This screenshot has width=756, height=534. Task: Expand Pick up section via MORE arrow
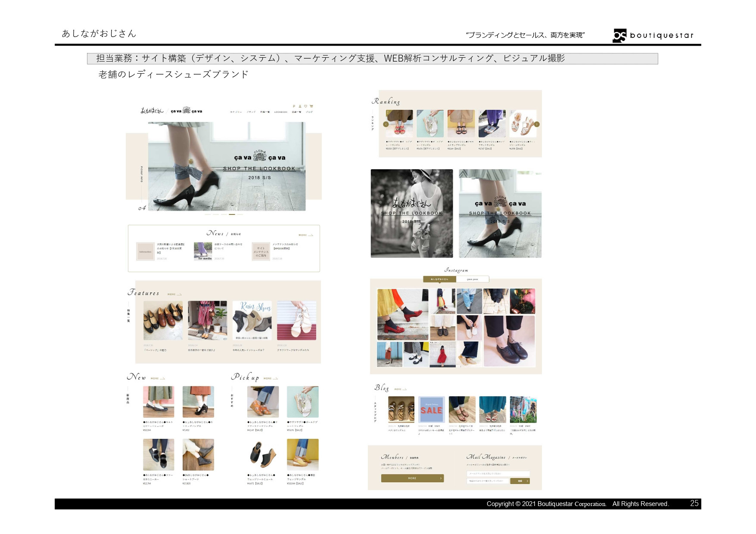point(269,378)
